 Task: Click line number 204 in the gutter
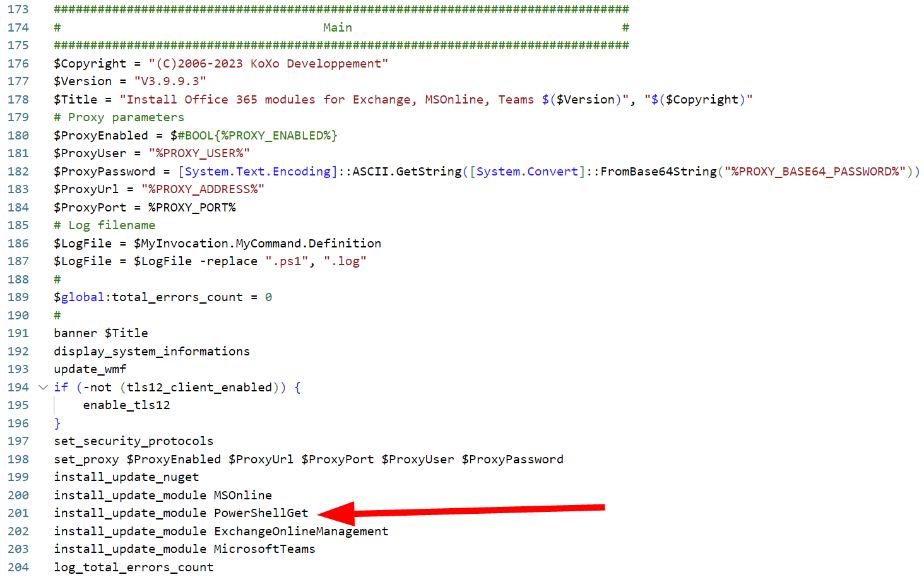pyautogui.click(x=18, y=567)
